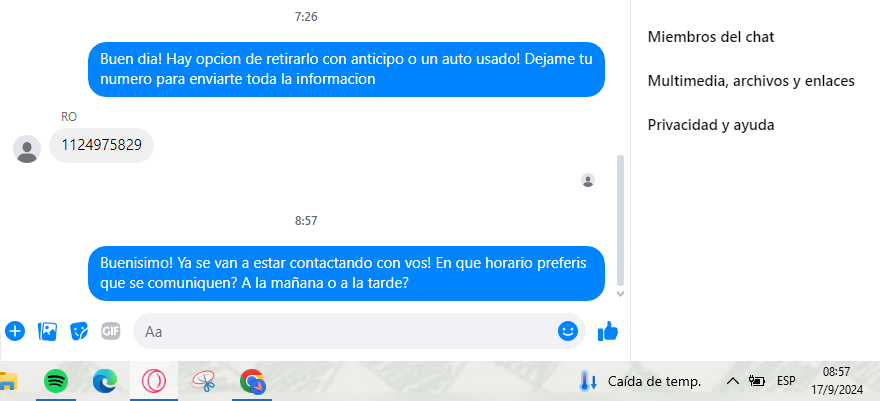Choose a sticker with the sticker icon
Viewport: 880px width, 401px height.
(79, 331)
